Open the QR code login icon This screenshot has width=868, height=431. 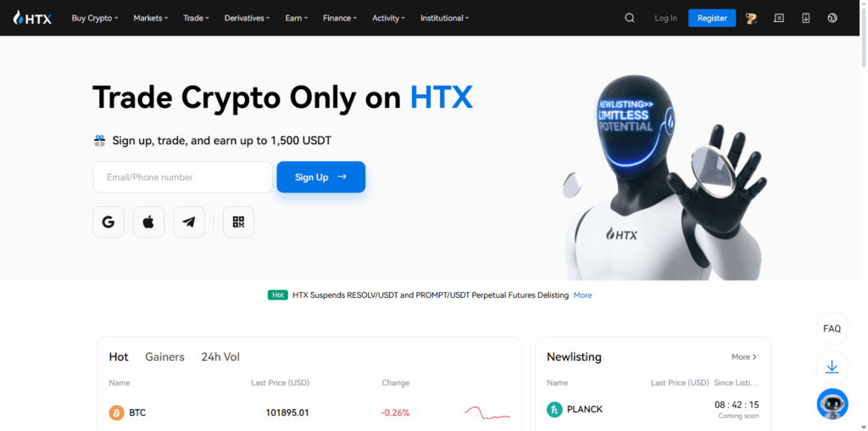tap(238, 222)
